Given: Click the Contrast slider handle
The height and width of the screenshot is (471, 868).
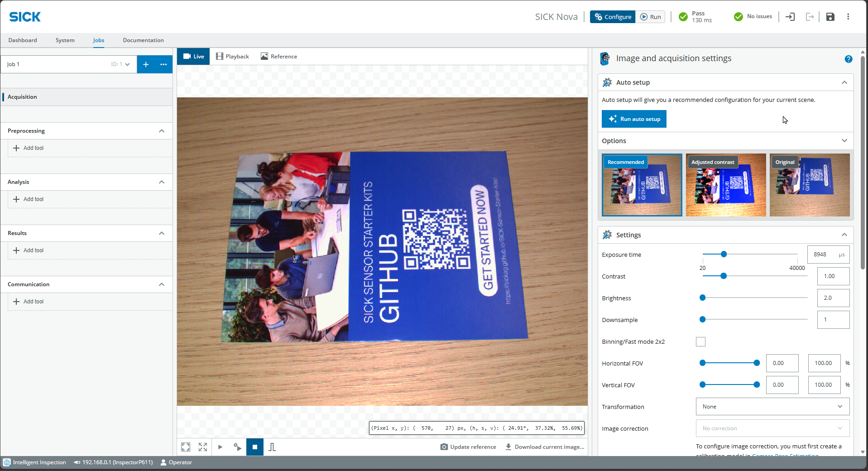Looking at the screenshot, I should tap(724, 276).
